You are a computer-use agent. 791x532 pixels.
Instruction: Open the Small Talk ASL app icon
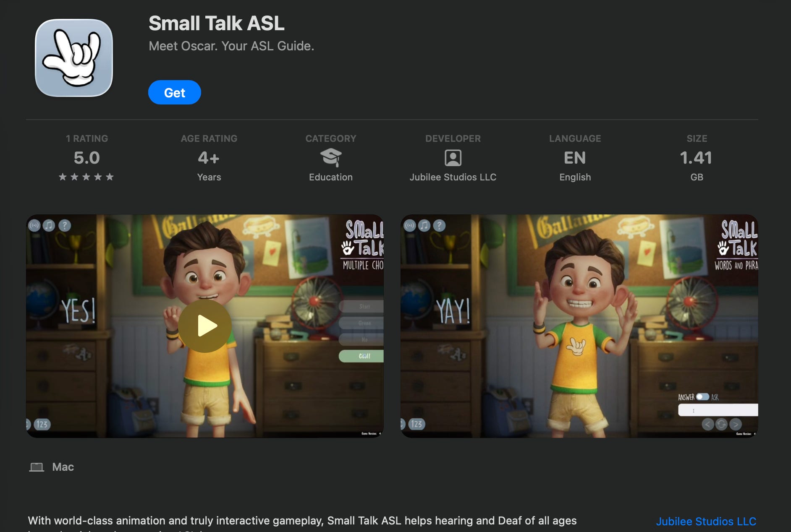[x=74, y=58]
